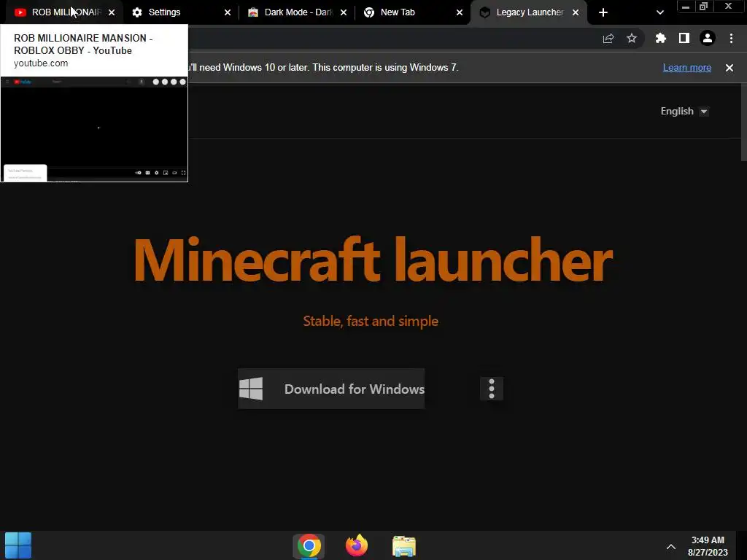Close the Settings tab

pyautogui.click(x=228, y=12)
